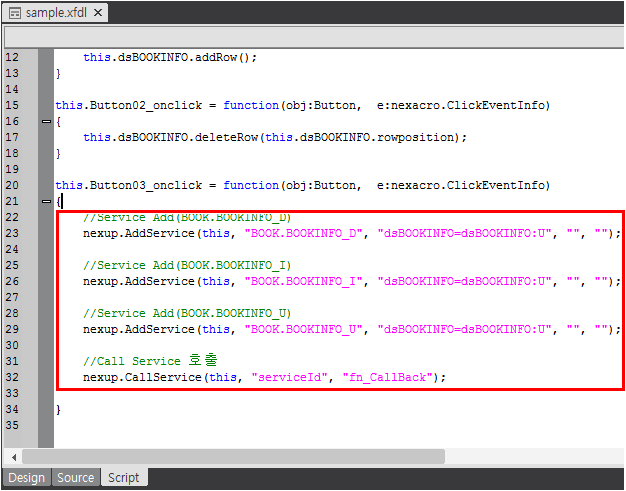Click line number 26 in the gutter
The height and width of the screenshot is (491, 626).
point(12,281)
